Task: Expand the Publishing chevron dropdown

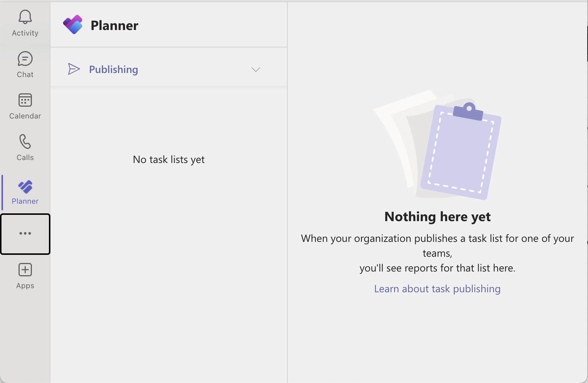Action: pos(256,69)
